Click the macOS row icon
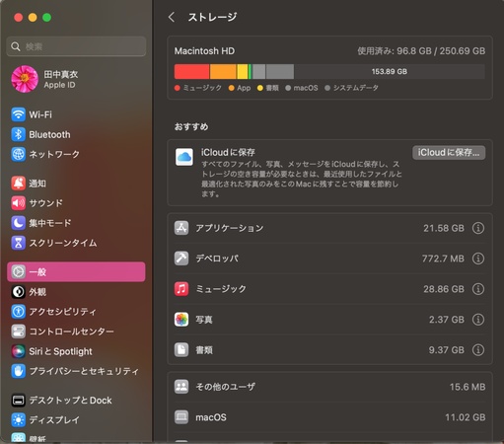 (181, 417)
